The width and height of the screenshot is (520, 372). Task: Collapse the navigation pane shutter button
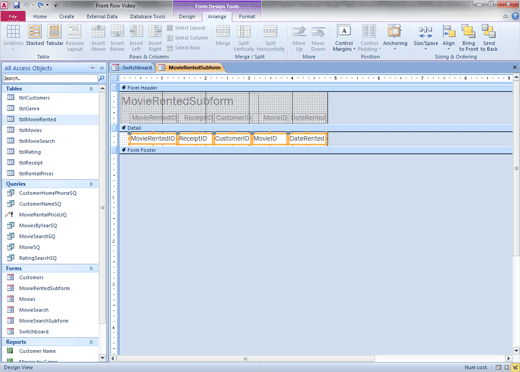click(x=102, y=68)
